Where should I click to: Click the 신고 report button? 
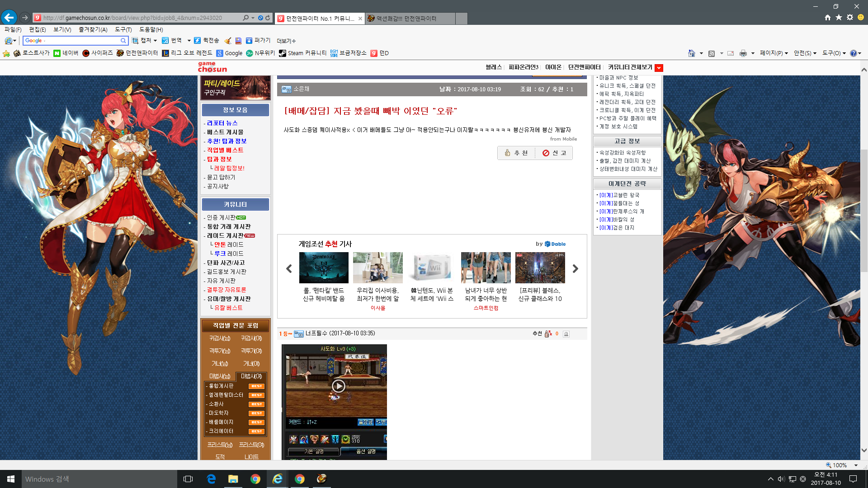(x=554, y=153)
